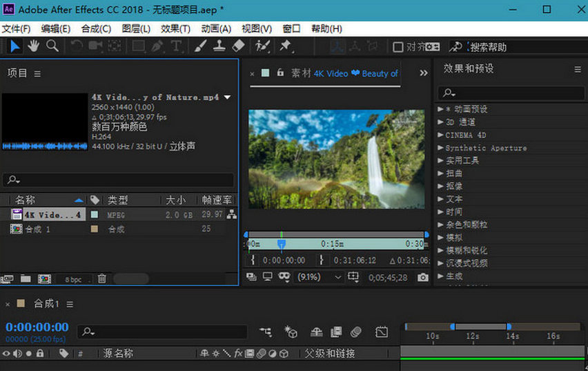Image resolution: width=588 pixels, height=371 pixels.
Task: Toggle the viewer lock icon
Action: click(280, 73)
